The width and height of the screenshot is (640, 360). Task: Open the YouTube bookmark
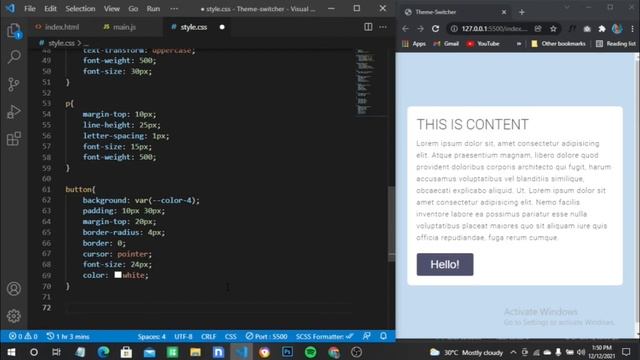pyautogui.click(x=483, y=44)
